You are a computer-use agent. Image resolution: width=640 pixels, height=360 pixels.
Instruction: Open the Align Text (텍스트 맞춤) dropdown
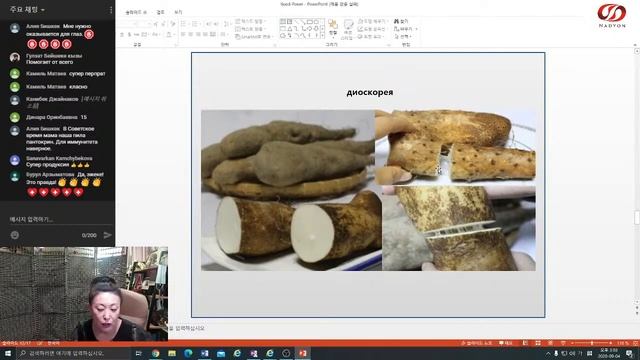tap(250, 29)
